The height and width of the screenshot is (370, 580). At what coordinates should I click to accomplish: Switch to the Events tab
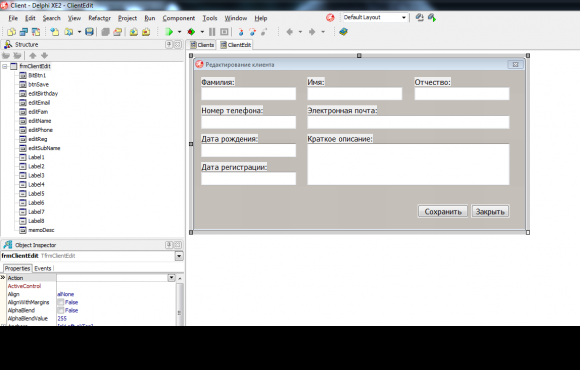(43, 268)
